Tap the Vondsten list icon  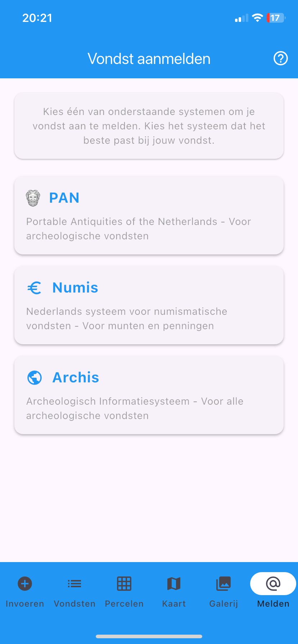[74, 584]
